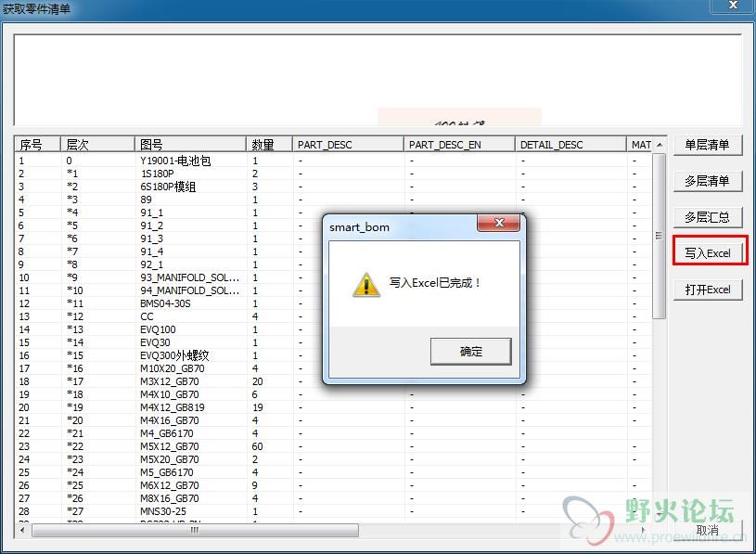Viewport: 756px width, 554px height.
Task: Click the vertical scrollbar up arrow
Action: pos(660,145)
